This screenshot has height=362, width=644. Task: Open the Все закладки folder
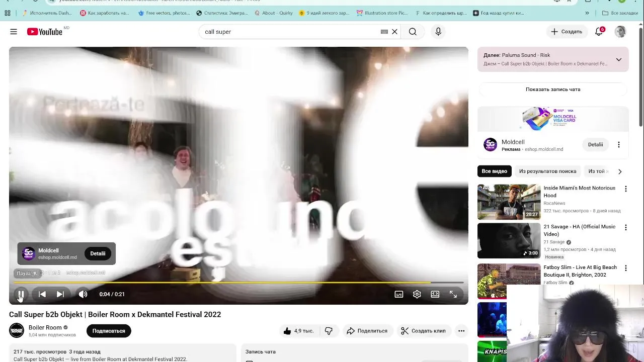point(620,13)
